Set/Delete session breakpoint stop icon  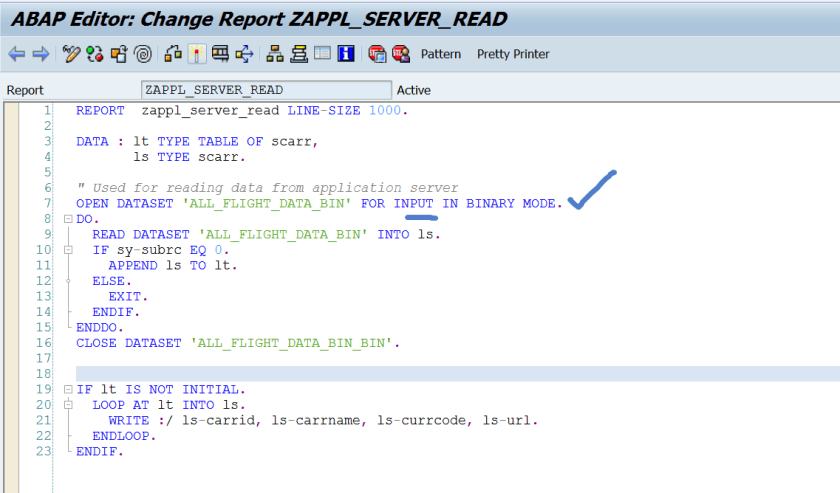377,54
